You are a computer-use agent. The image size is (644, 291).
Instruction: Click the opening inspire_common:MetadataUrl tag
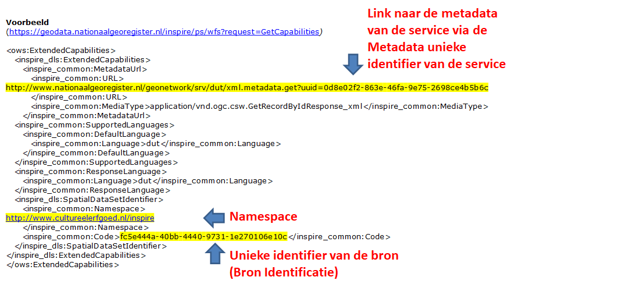(x=85, y=69)
